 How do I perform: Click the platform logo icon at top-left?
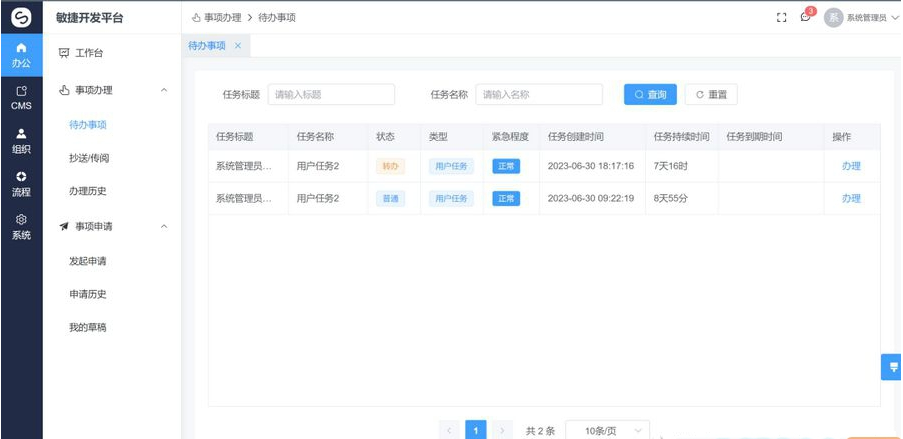(21, 17)
